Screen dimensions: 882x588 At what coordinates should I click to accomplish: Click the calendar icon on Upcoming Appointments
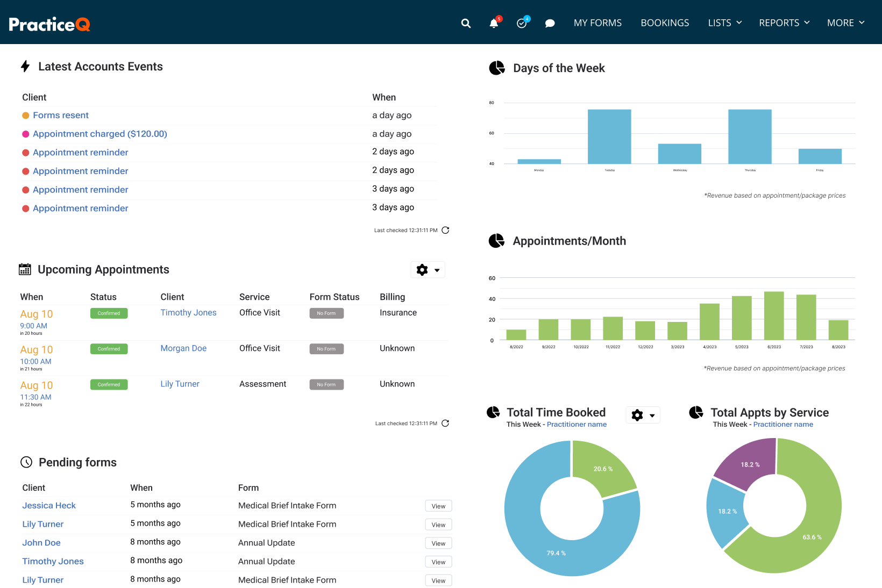[x=25, y=269]
